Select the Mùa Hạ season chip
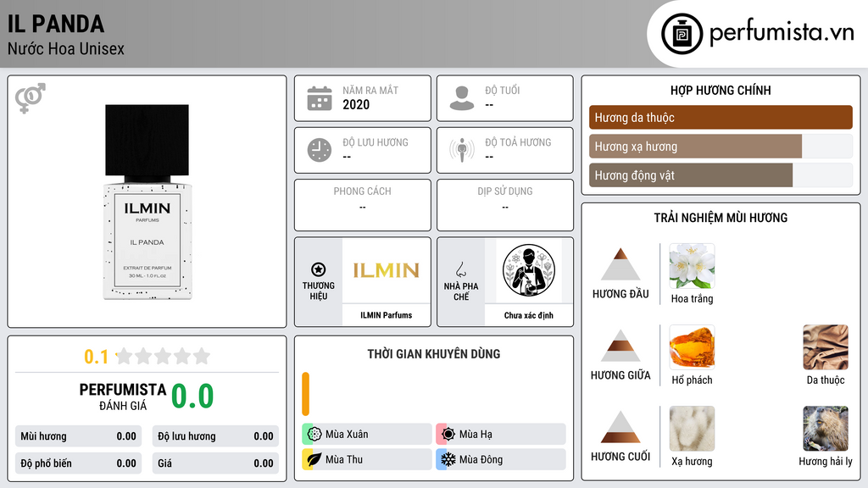Viewport: 868px width, 488px height. click(501, 435)
